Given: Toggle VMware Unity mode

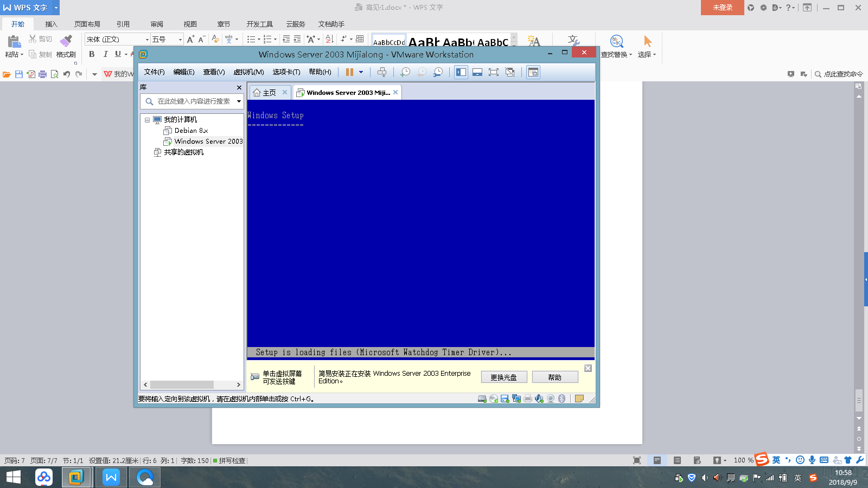Looking at the screenshot, I should coord(510,72).
